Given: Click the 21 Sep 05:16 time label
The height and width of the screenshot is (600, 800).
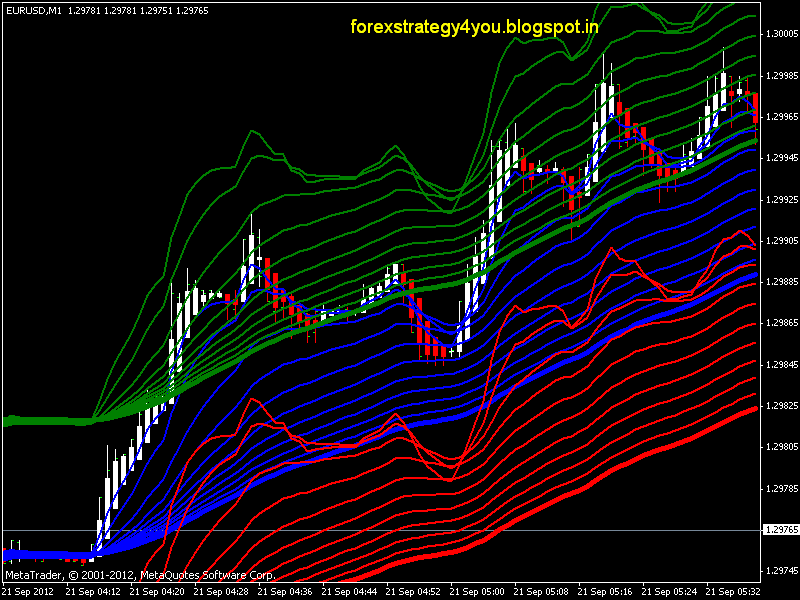Looking at the screenshot, I should click(x=609, y=592).
